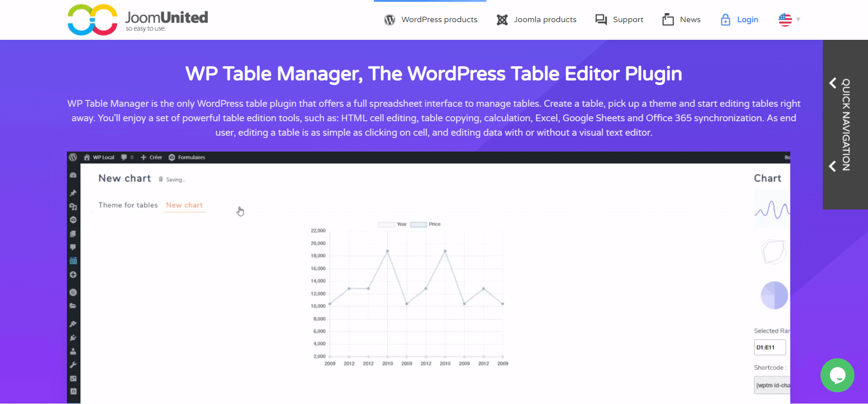Click the comments bubble in the admin bar

pyautogui.click(x=124, y=157)
